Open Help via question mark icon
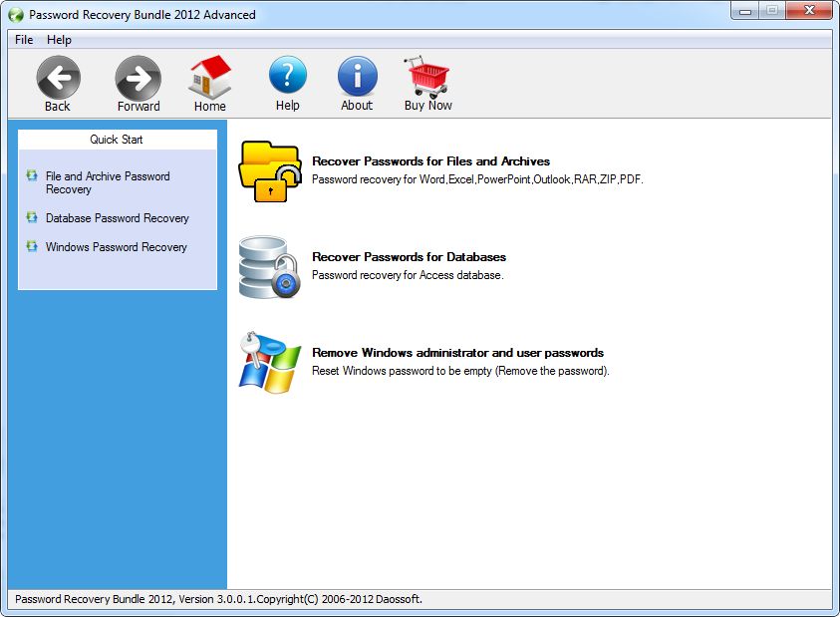The height and width of the screenshot is (617, 840). tap(287, 76)
